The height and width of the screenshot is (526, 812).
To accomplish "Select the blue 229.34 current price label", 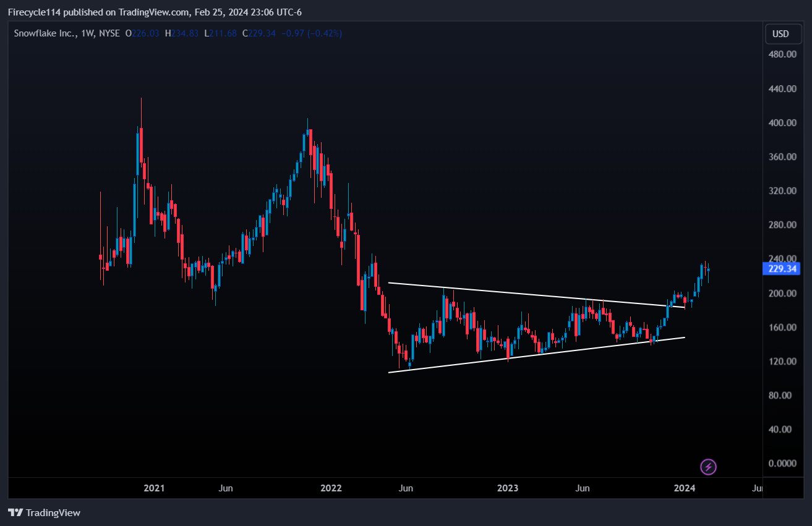I will [x=782, y=269].
